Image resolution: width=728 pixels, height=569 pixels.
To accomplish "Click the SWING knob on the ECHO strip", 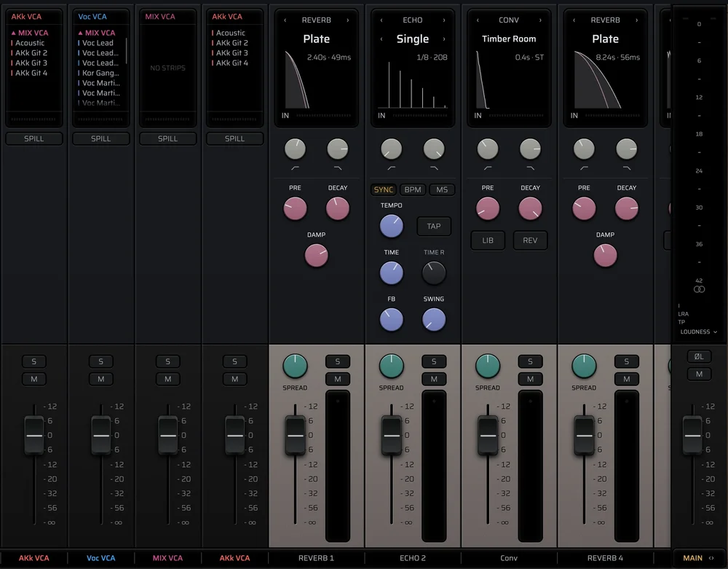I will [x=434, y=320].
